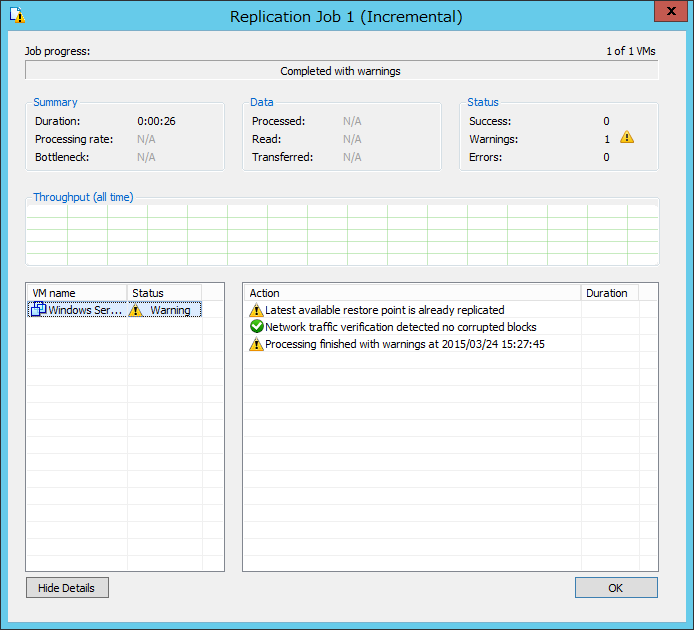
Task: Sort by the VM name column header
Action: tap(77, 293)
